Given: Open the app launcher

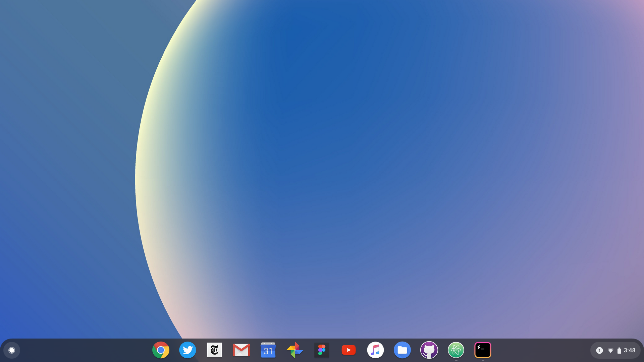Looking at the screenshot, I should pyautogui.click(x=12, y=350).
